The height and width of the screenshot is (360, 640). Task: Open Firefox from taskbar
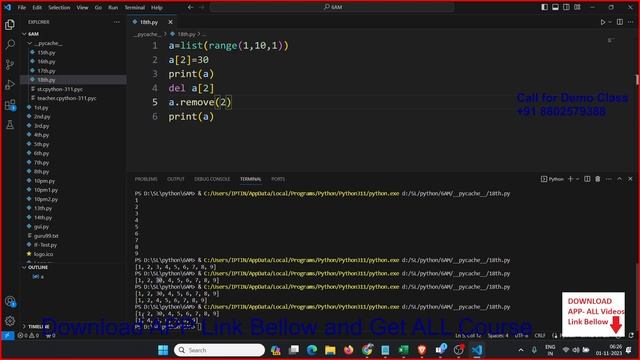coord(349,350)
